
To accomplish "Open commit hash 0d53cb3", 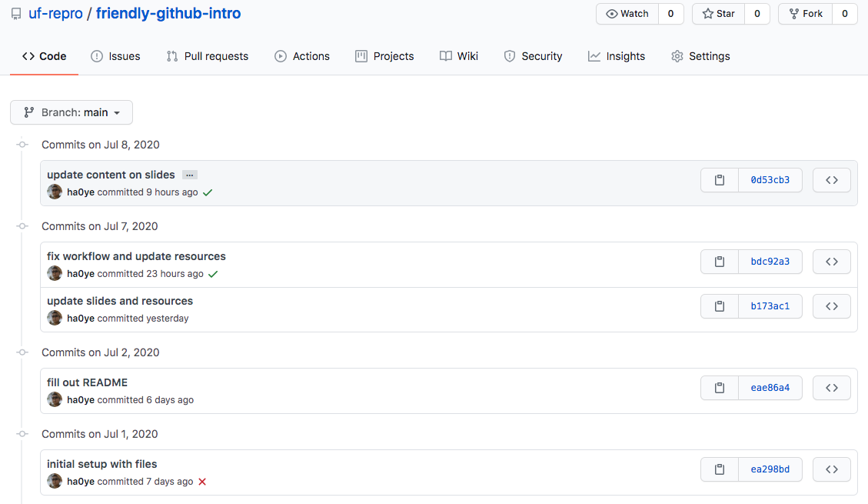I will tap(770, 180).
